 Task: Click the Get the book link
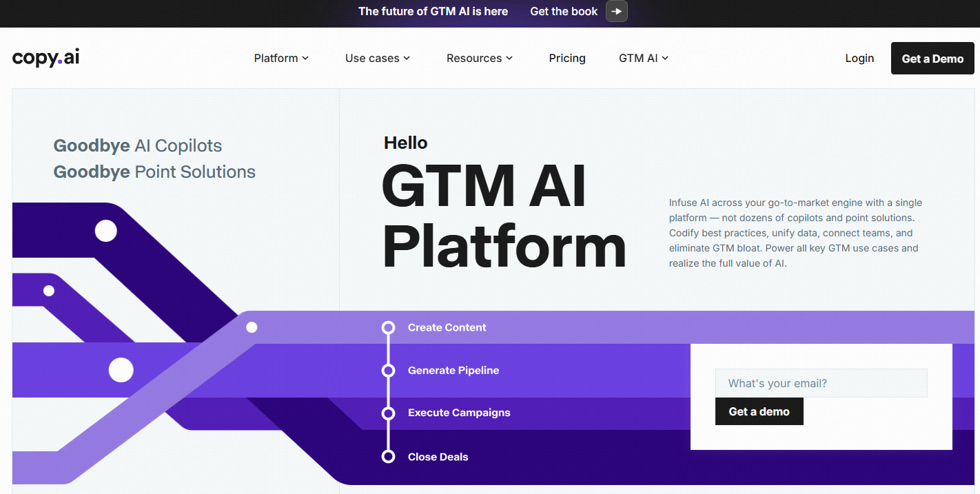tap(564, 11)
